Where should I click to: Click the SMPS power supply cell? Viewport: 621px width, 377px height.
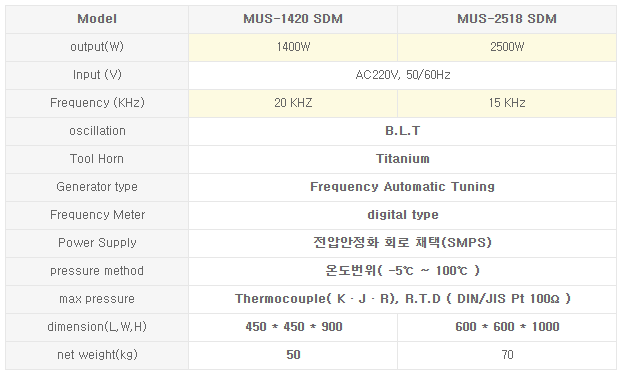tap(402, 243)
